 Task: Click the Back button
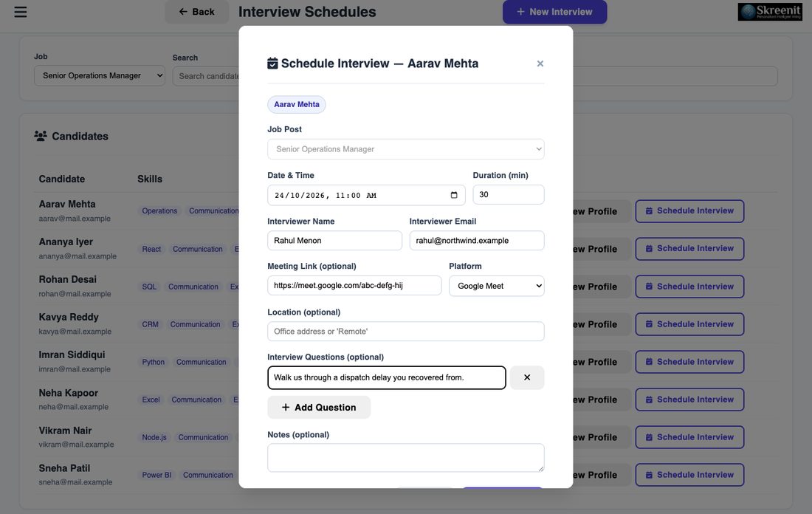[197, 11]
